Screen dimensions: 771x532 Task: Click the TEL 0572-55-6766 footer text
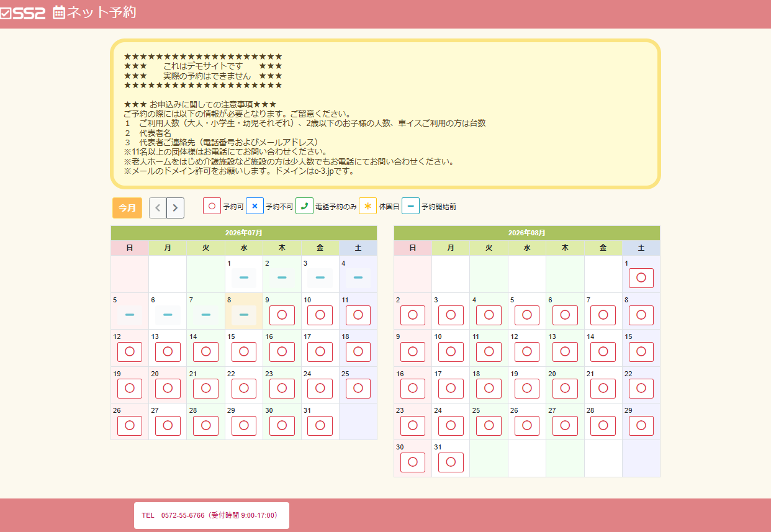(x=210, y=515)
